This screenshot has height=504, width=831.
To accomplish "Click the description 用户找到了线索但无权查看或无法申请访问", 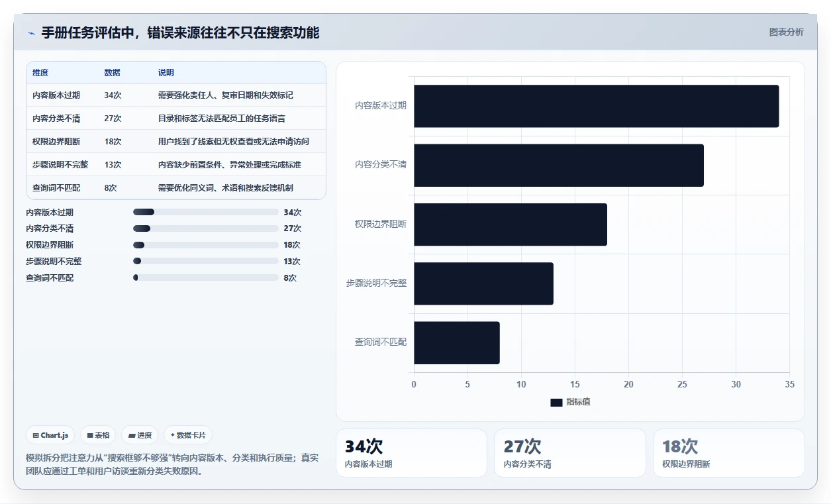I will (x=234, y=142).
